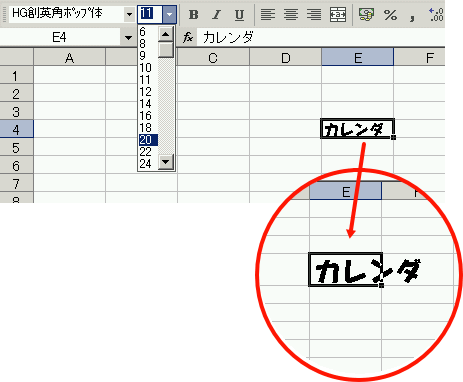Open the Name Box dropdown arrow
Image resolution: width=463 pixels, height=382 pixels.
click(128, 38)
